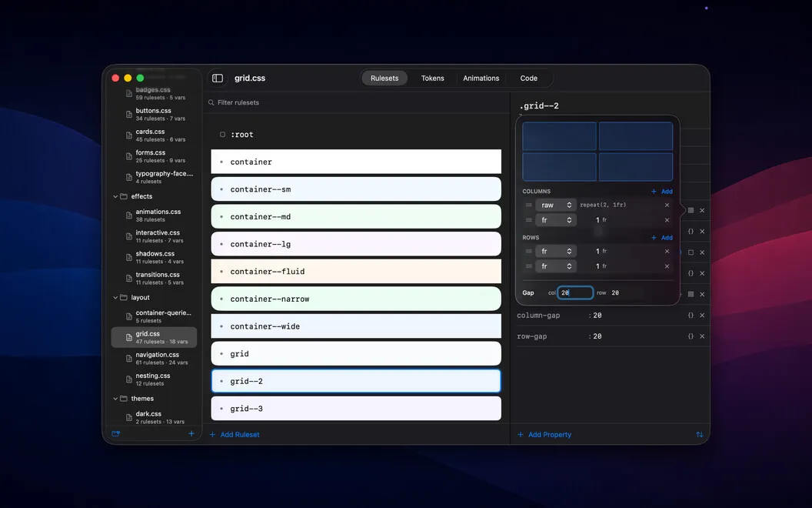This screenshot has height=508, width=812.
Task: Click the column-gap value 20
Action: [597, 315]
